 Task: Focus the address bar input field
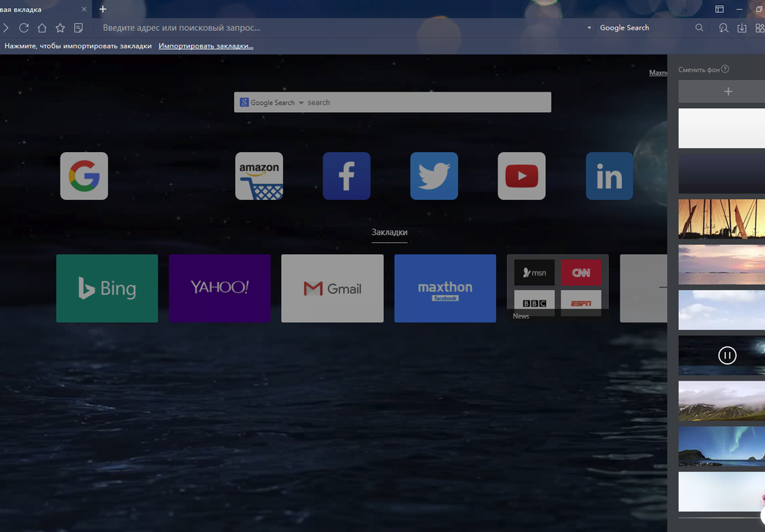coord(342,28)
